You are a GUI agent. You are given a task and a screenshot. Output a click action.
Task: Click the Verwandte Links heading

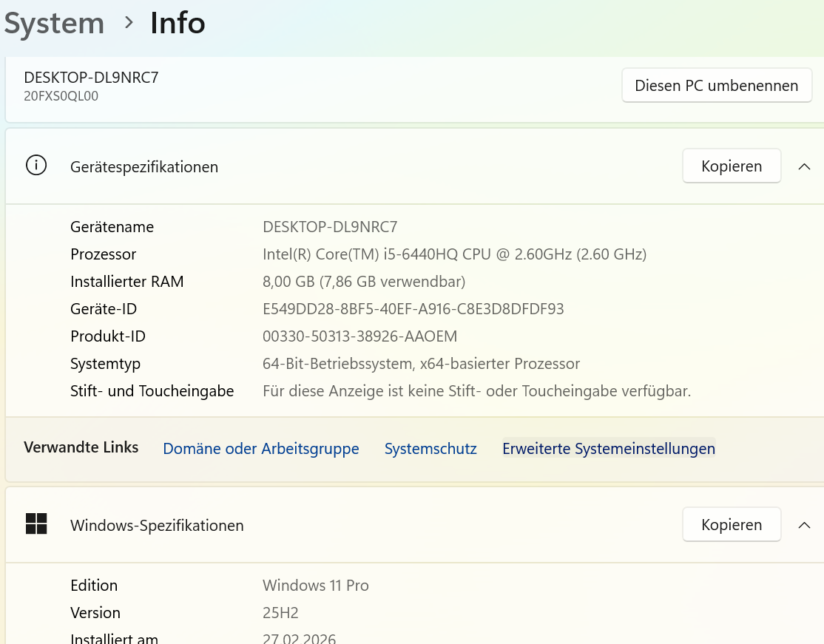(81, 447)
